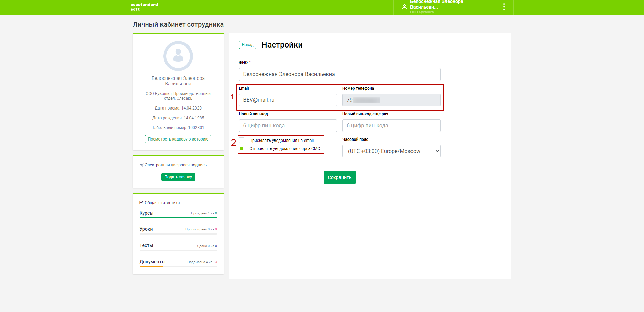Image resolution: width=644 pixels, height=312 pixels.
Task: Click the Подписано 4 из 13 text
Action: [202, 262]
